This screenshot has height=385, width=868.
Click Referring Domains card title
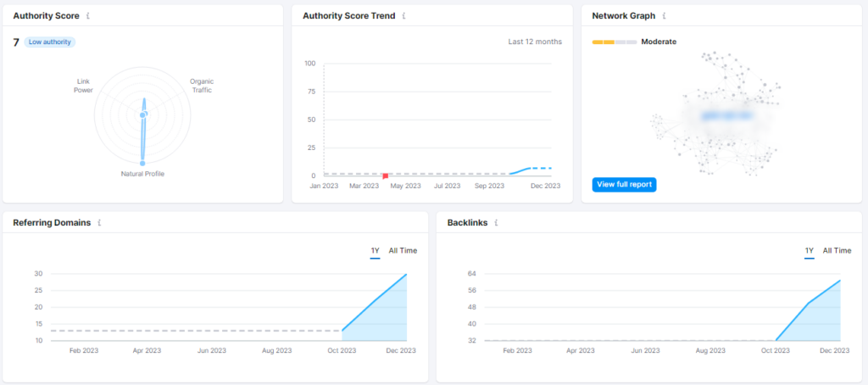(x=52, y=223)
